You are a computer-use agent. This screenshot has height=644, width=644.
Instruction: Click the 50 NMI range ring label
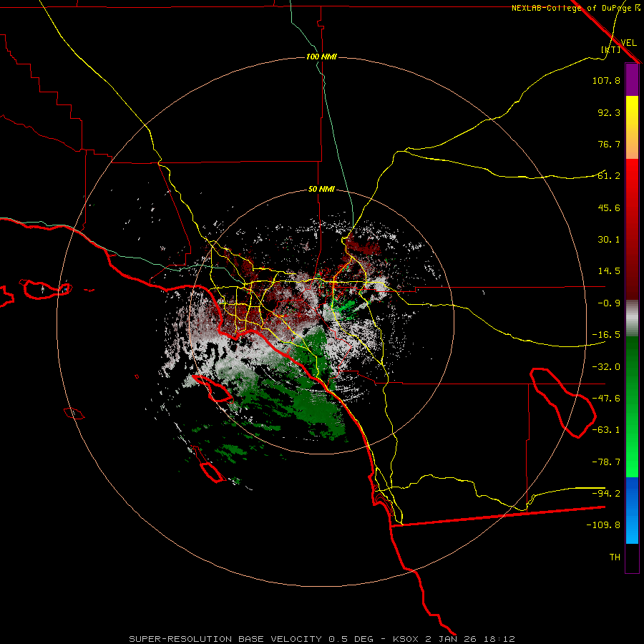pyautogui.click(x=321, y=189)
